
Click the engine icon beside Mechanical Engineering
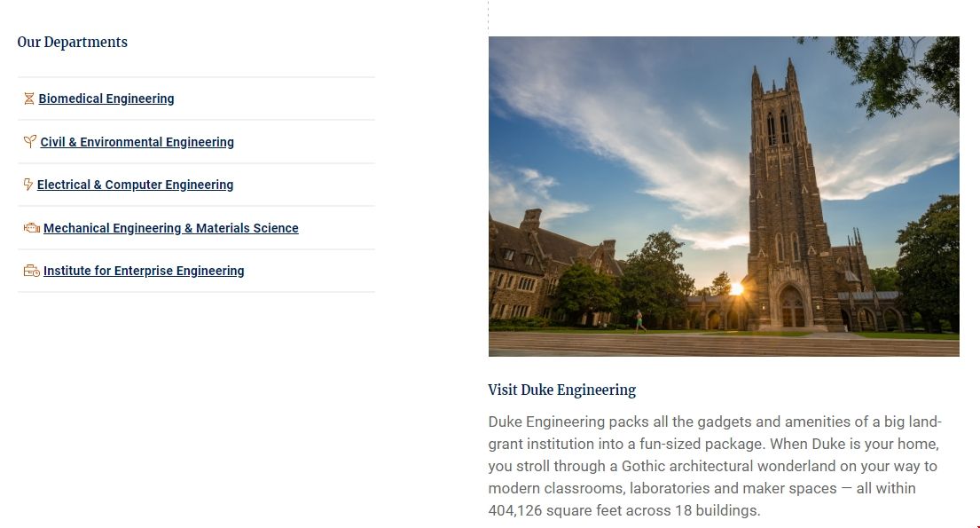point(31,228)
